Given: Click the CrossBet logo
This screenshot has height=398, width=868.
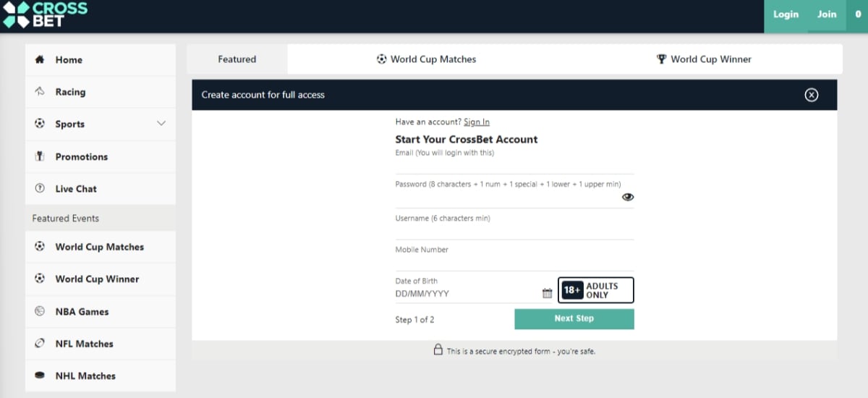Looking at the screenshot, I should (x=44, y=14).
